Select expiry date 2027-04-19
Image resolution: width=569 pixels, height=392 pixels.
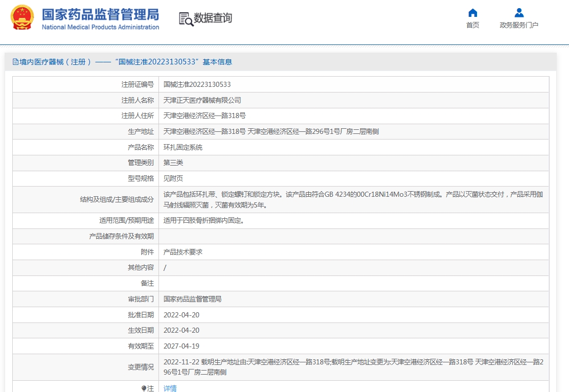[181, 347]
